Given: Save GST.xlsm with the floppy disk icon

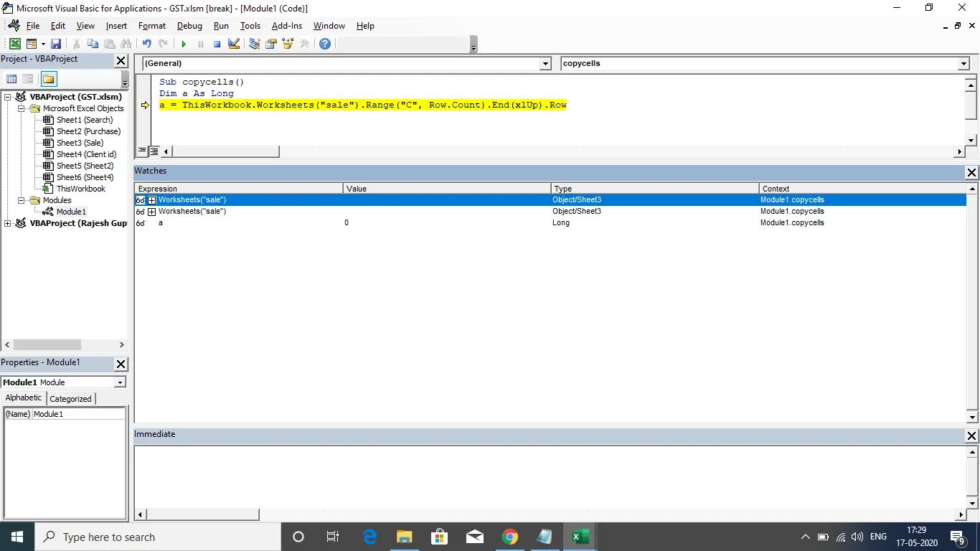Looking at the screenshot, I should pos(56,44).
